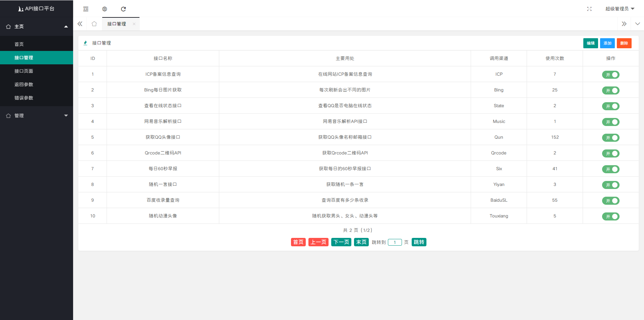Click the house icon beside 管理

pyautogui.click(x=8, y=116)
